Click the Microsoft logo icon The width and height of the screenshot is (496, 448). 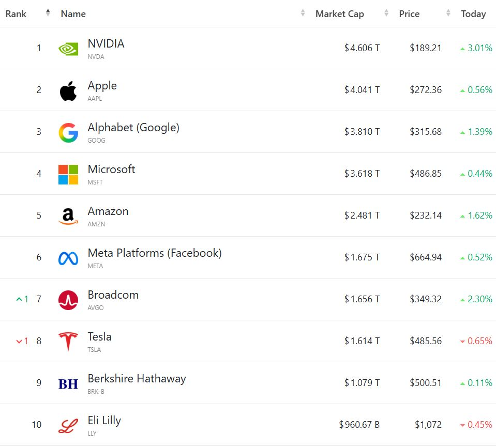click(68, 174)
